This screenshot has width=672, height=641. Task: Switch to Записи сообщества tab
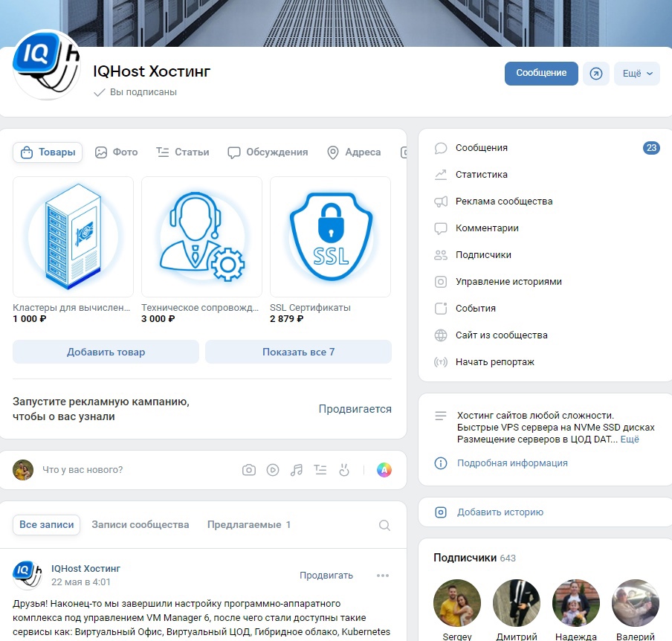pyautogui.click(x=140, y=525)
